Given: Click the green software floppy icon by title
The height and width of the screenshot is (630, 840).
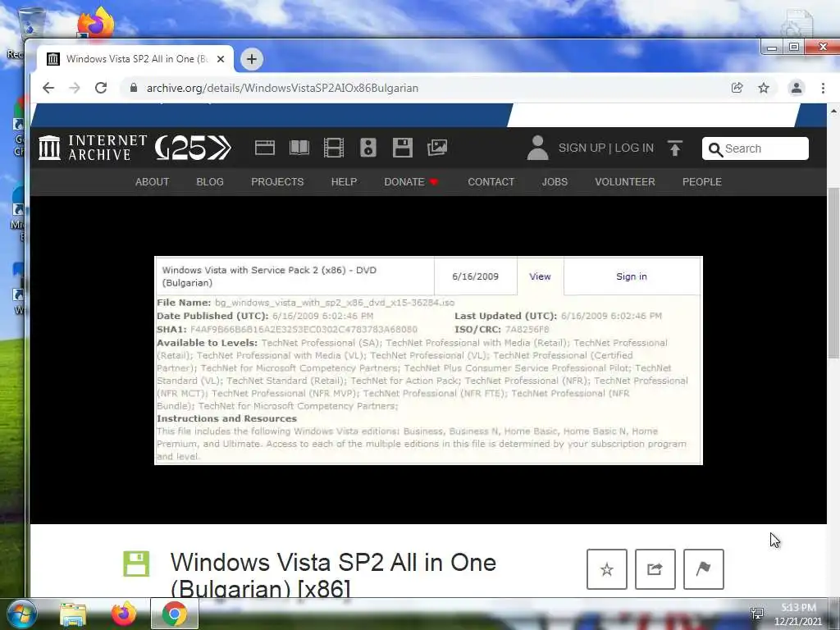Looking at the screenshot, I should [x=136, y=564].
